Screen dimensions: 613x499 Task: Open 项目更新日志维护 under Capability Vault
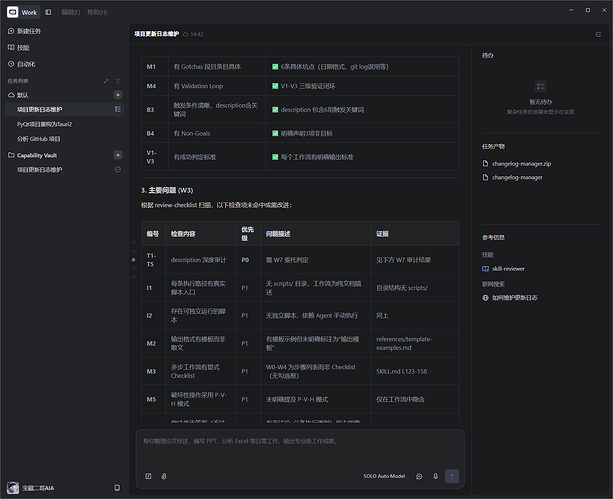click(39, 170)
